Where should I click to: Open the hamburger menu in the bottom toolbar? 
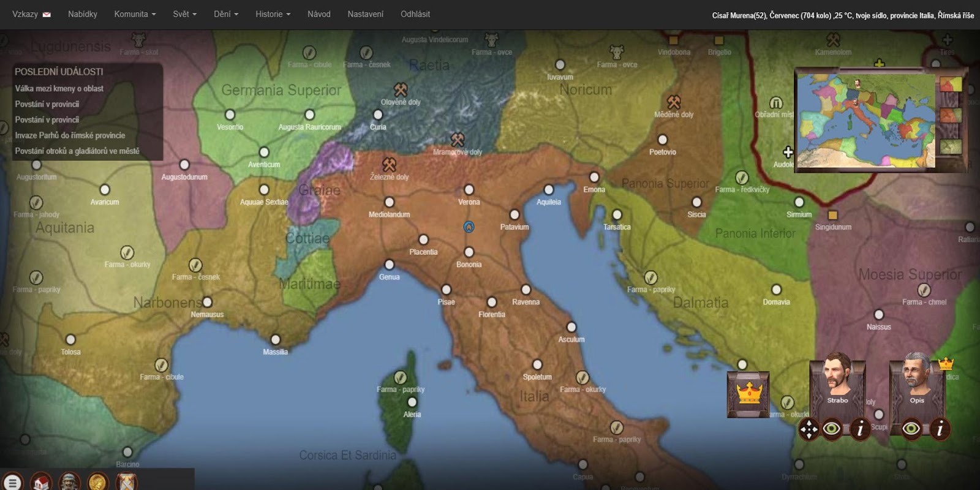[12, 483]
